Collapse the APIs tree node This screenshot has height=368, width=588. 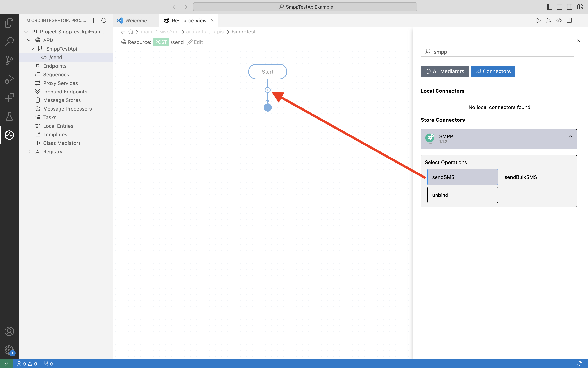click(x=29, y=40)
